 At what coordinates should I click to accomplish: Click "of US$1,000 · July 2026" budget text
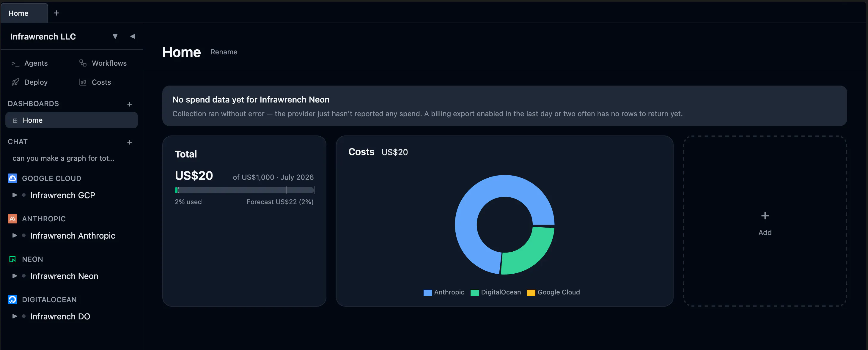[273, 177]
